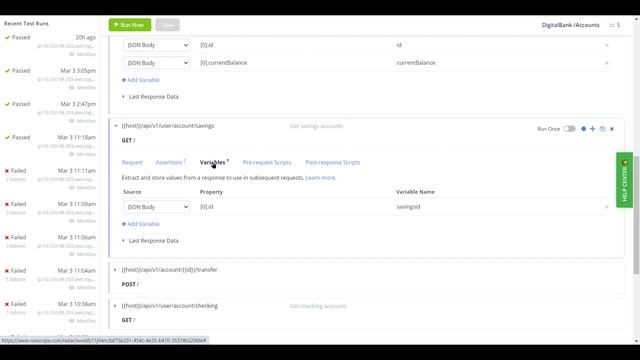Open the Passed run from Mar 3 3:05pm

pos(50,79)
